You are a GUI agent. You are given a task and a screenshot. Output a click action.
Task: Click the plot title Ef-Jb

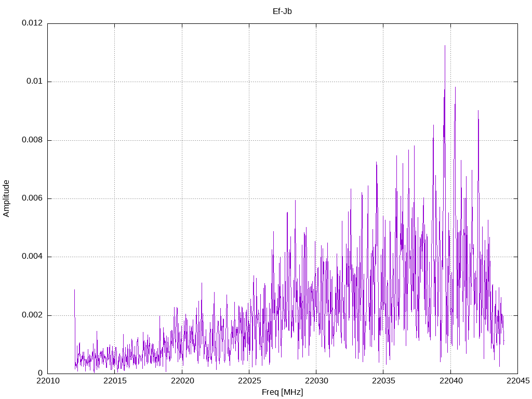point(282,11)
